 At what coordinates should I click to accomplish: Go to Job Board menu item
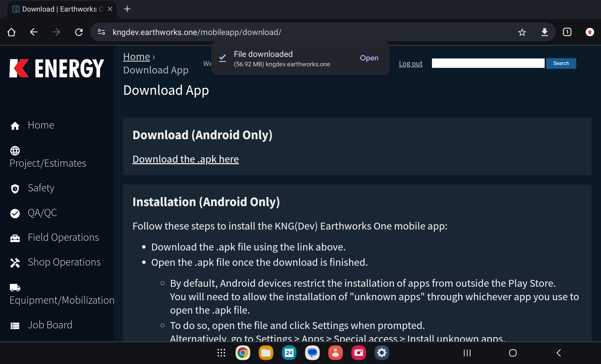coord(50,325)
